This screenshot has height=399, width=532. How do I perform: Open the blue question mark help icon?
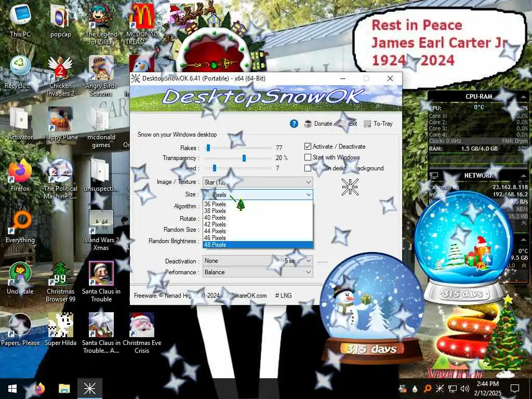pyautogui.click(x=294, y=124)
